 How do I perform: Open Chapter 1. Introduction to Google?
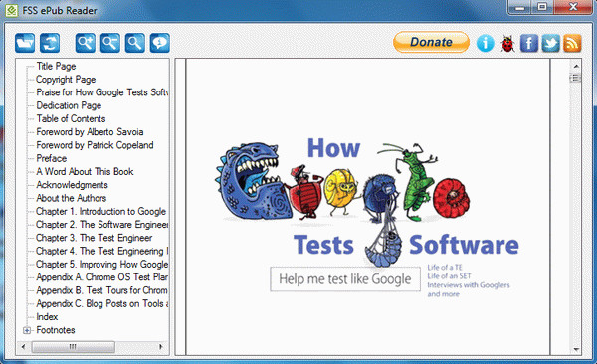pos(100,211)
